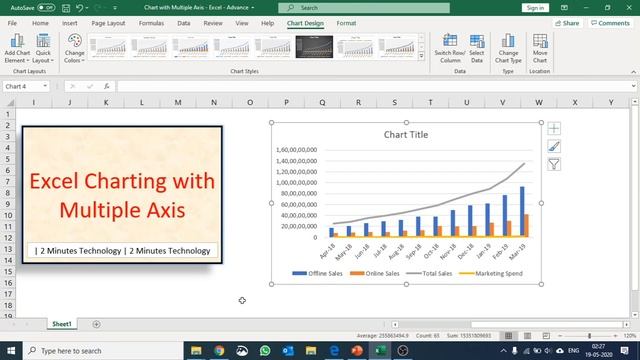The height and width of the screenshot is (360, 640).
Task: Click the formula bar input
Action: click(x=373, y=86)
